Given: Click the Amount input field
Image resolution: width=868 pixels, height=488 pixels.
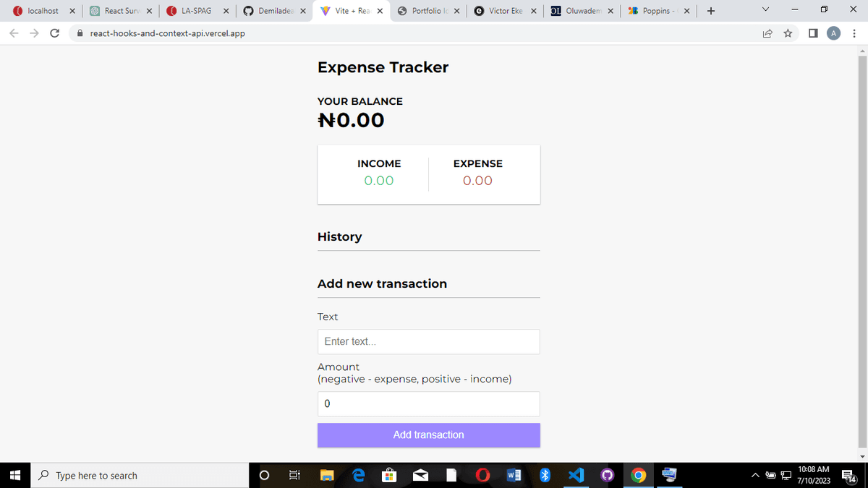Looking at the screenshot, I should pos(428,403).
